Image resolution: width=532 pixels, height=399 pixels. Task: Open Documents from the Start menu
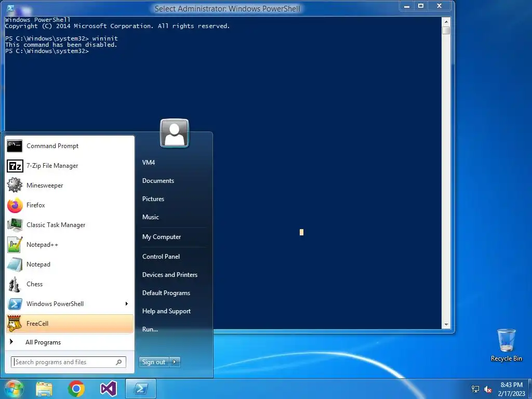(x=158, y=181)
